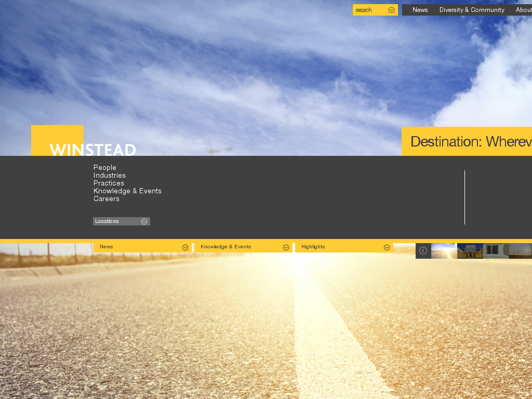Go to the People page
This screenshot has width=532, height=399.
[105, 168]
